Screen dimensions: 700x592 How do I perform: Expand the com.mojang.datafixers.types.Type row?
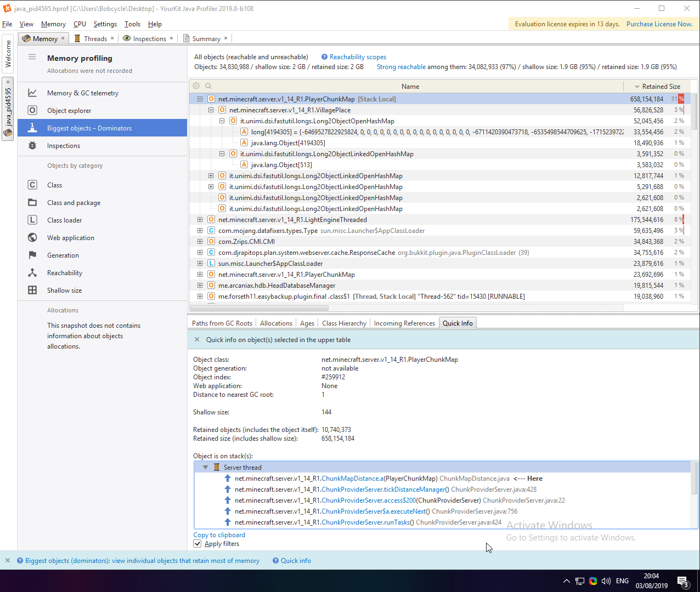(200, 231)
